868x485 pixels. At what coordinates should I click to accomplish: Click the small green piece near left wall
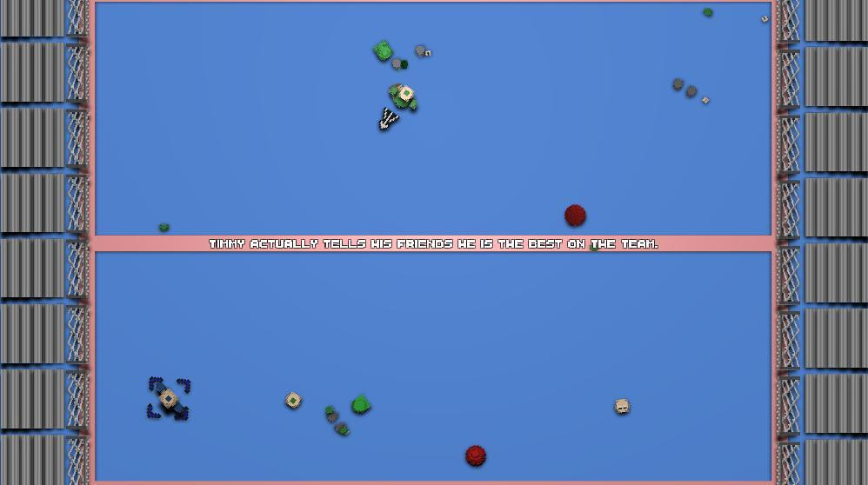point(164,227)
